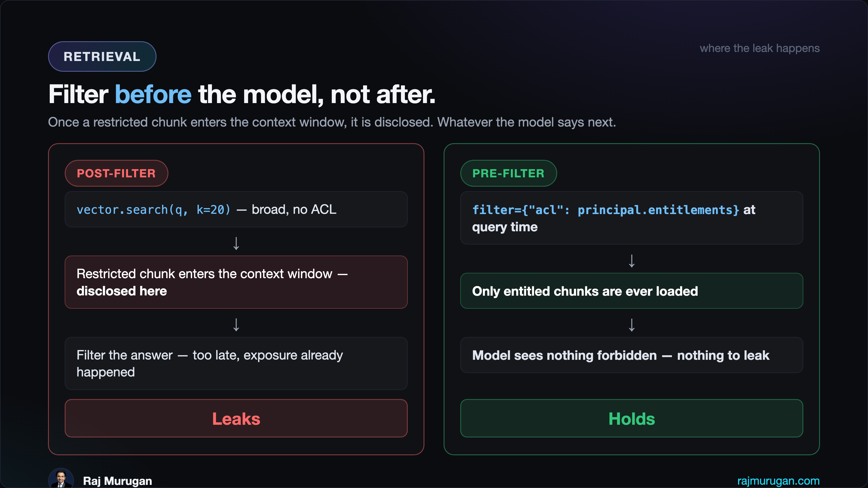Select the PRE-FILTER label pill
This screenshot has height=488, width=868.
tap(508, 173)
